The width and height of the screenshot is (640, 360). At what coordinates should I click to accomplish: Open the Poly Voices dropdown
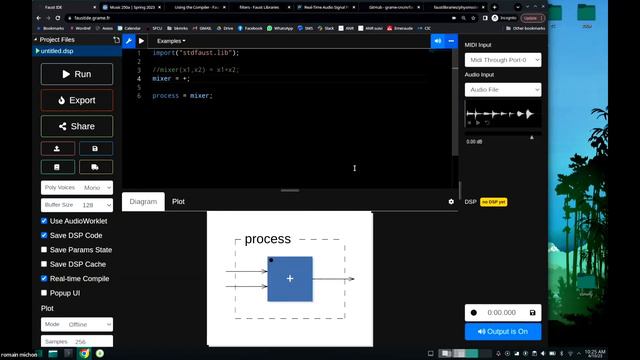[x=77, y=188]
